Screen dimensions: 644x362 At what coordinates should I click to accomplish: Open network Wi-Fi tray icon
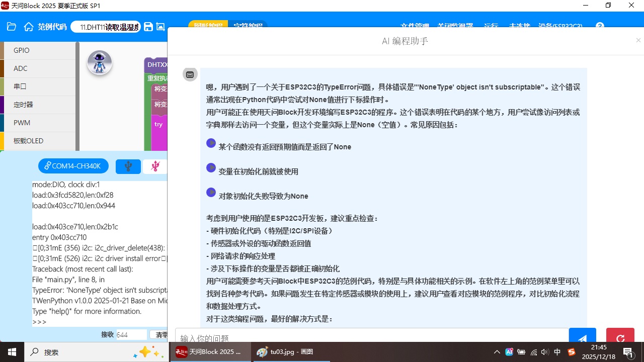pos(533,352)
